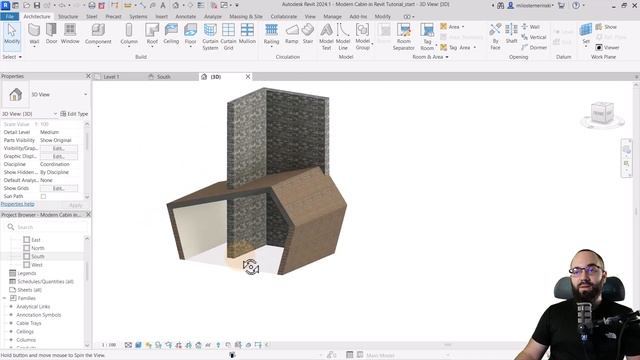
Task: Click Edit button for Show Grids
Action: [59, 188]
